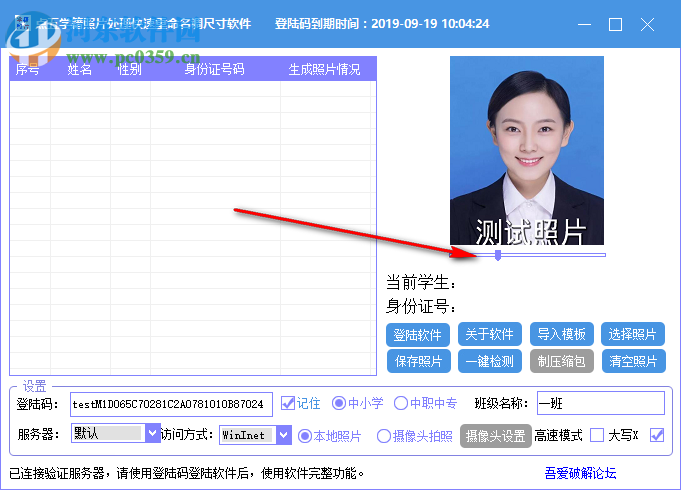Toggle the 大写X checkbox
Viewport: 681px width, 490px height.
[x=657, y=435]
